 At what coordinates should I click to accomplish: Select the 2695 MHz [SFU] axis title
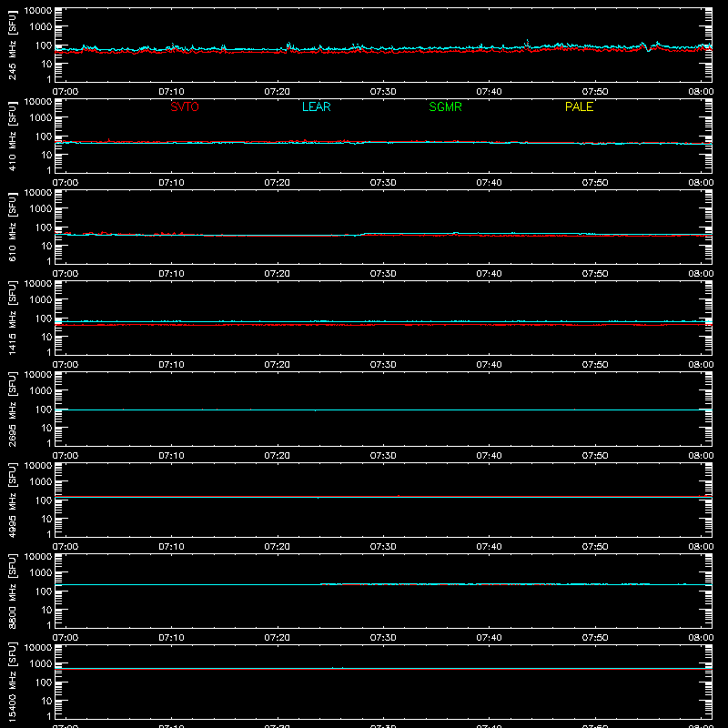point(12,409)
